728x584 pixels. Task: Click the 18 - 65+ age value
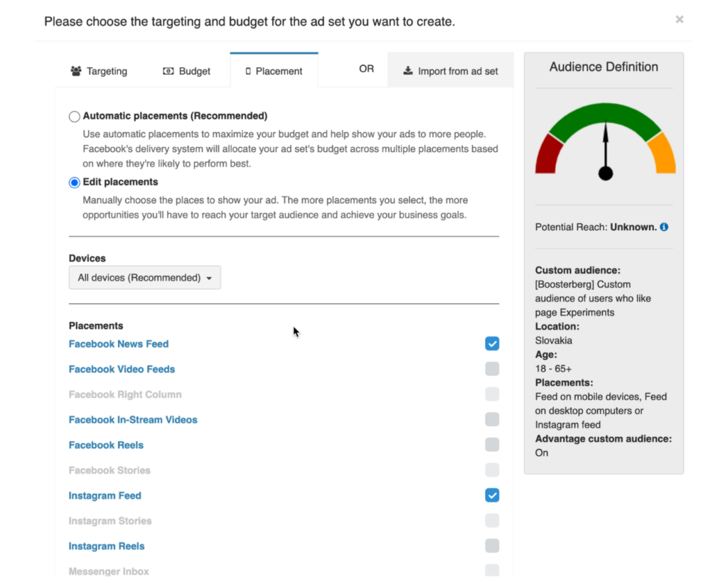click(553, 369)
